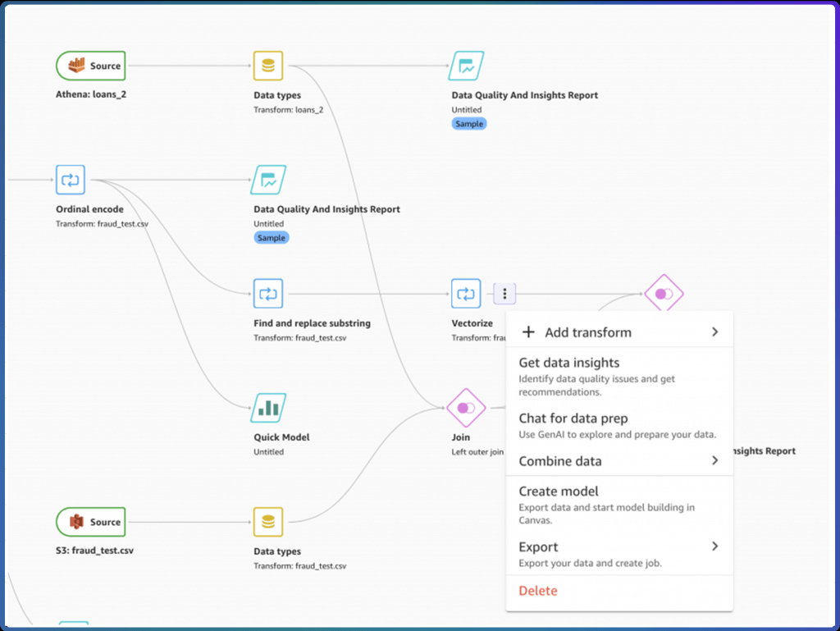Choose Export in the context menu
The width and height of the screenshot is (840, 631).
pos(619,554)
